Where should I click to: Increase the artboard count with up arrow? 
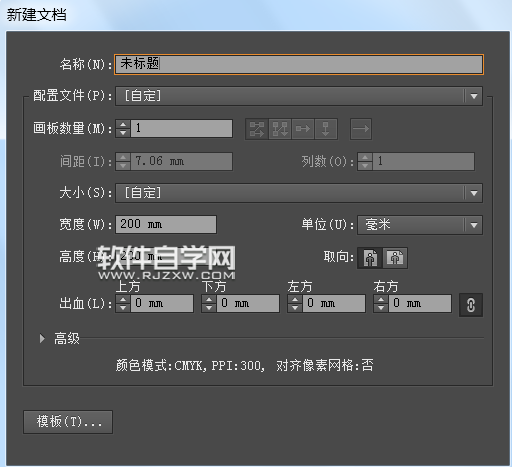[x=123, y=124]
